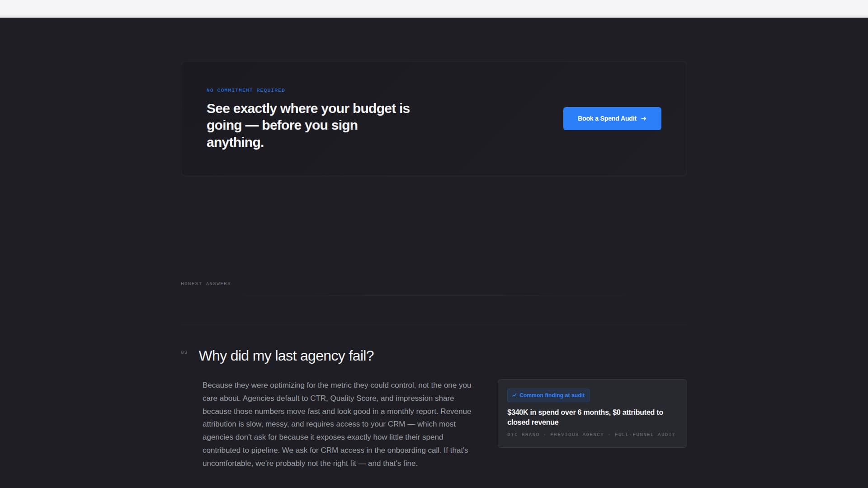Click the Book a Spend Audit button
Image resolution: width=868 pixels, height=488 pixels.
(612, 118)
